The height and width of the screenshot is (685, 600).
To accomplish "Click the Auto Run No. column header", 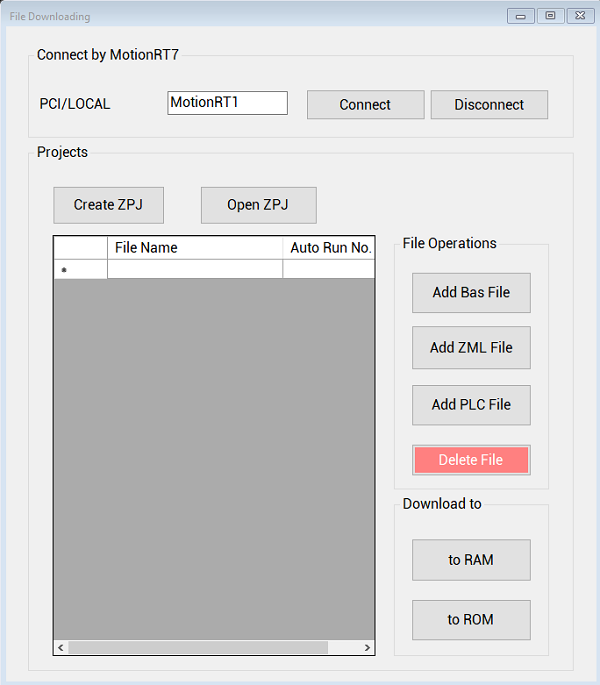I will click(329, 248).
